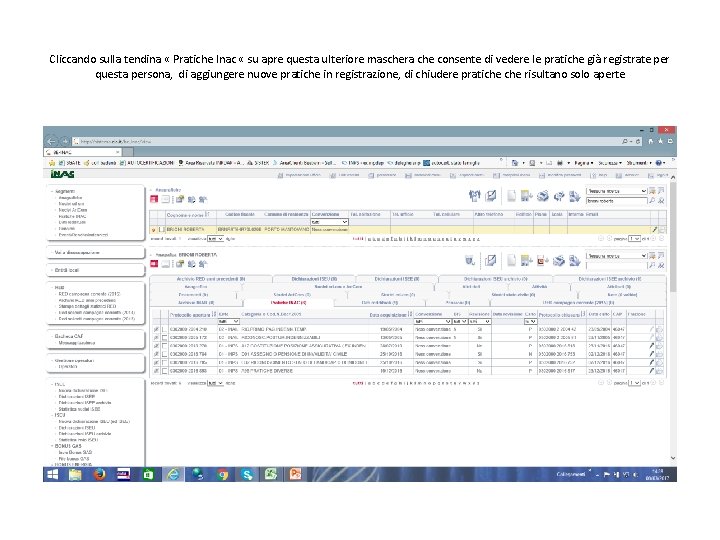
Task: Click the refresh icon in address bar
Action: pos(638,141)
